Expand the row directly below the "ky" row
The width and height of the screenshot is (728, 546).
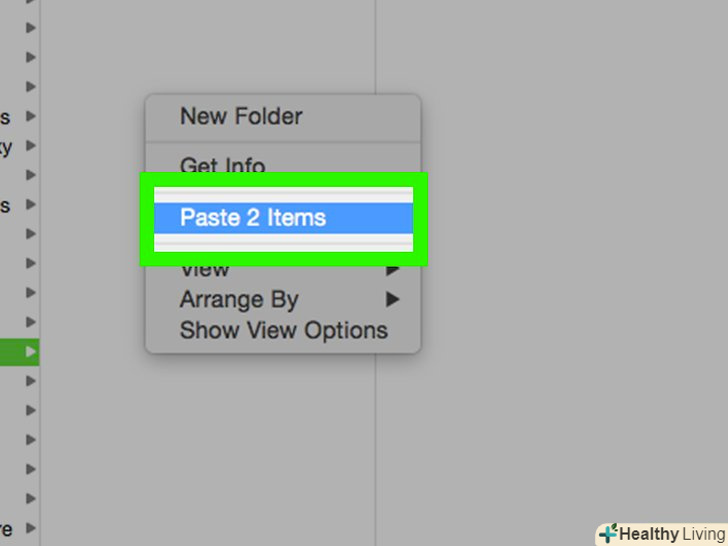click(31, 176)
